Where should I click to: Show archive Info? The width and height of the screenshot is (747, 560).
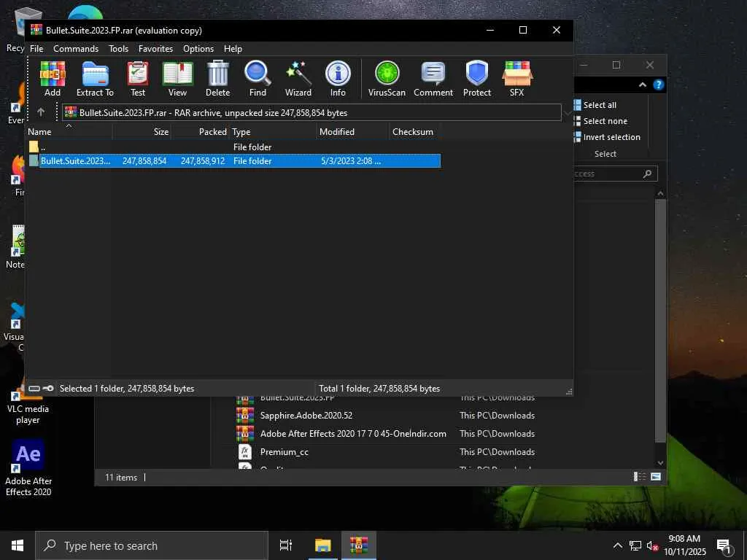click(338, 79)
